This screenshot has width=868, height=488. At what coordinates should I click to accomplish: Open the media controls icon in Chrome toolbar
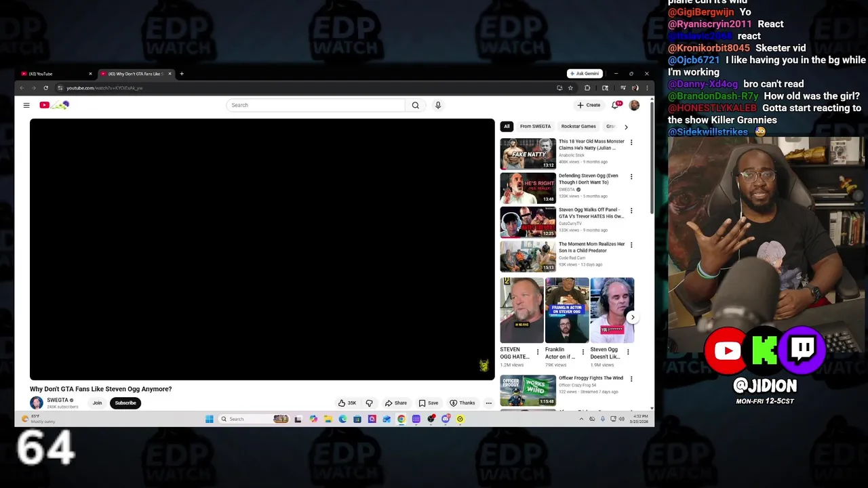point(623,87)
